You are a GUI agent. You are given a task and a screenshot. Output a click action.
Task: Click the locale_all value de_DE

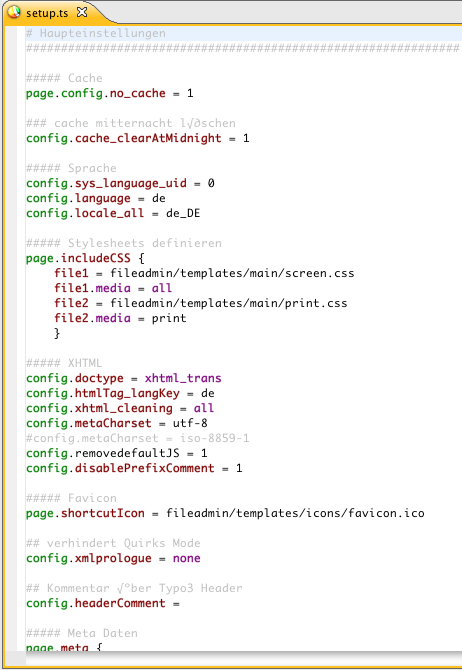(183, 213)
